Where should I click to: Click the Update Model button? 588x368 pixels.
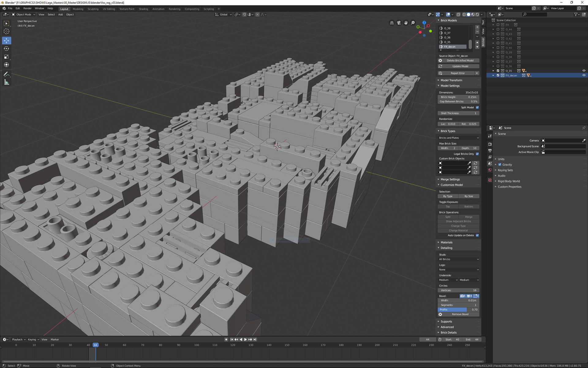[458, 66]
